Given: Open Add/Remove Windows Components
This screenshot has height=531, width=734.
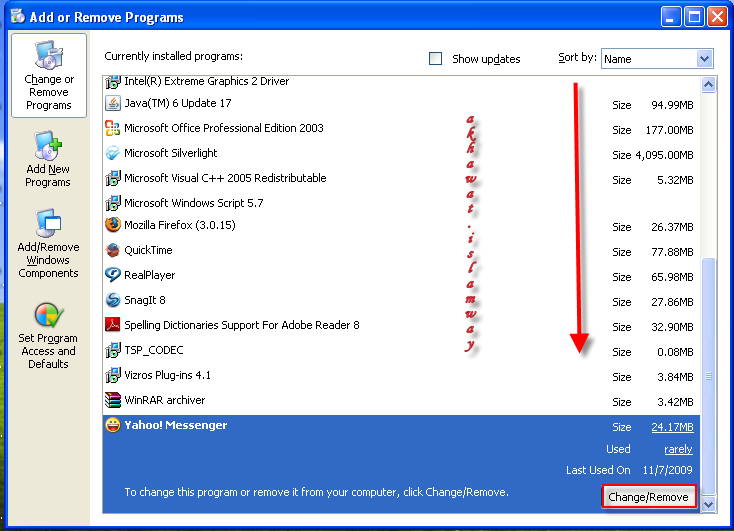Looking at the screenshot, I should [x=48, y=243].
